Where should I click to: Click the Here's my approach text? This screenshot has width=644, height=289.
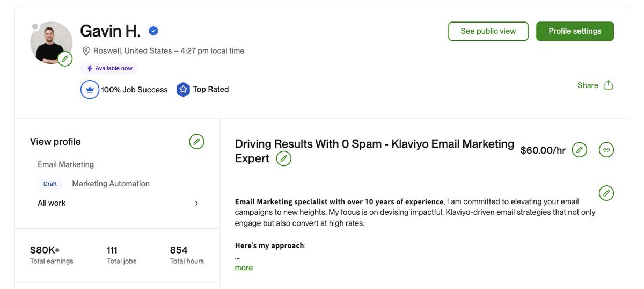coord(270,245)
